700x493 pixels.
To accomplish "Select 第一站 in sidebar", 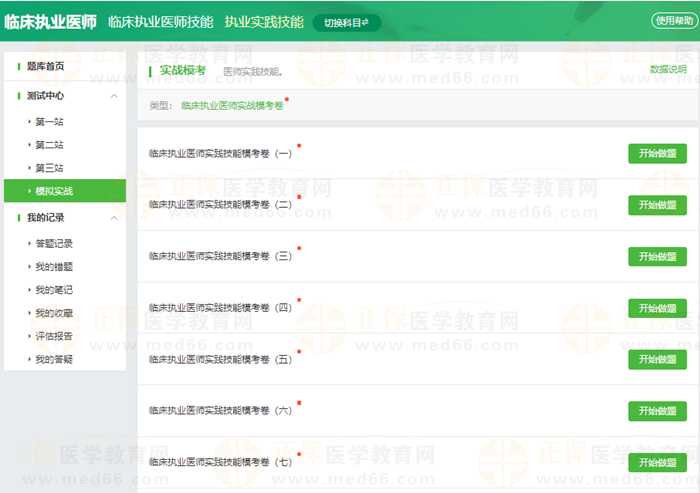I will click(48, 121).
